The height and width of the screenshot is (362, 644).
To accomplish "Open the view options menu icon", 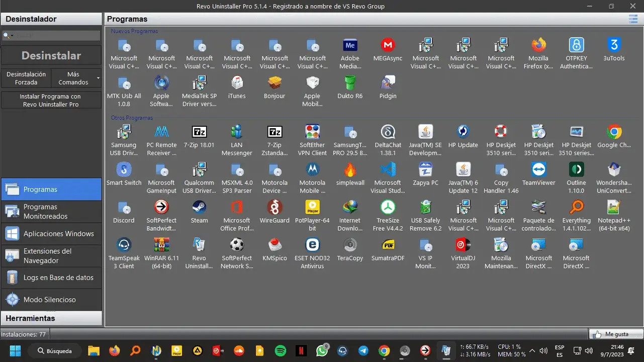I will click(x=633, y=19).
